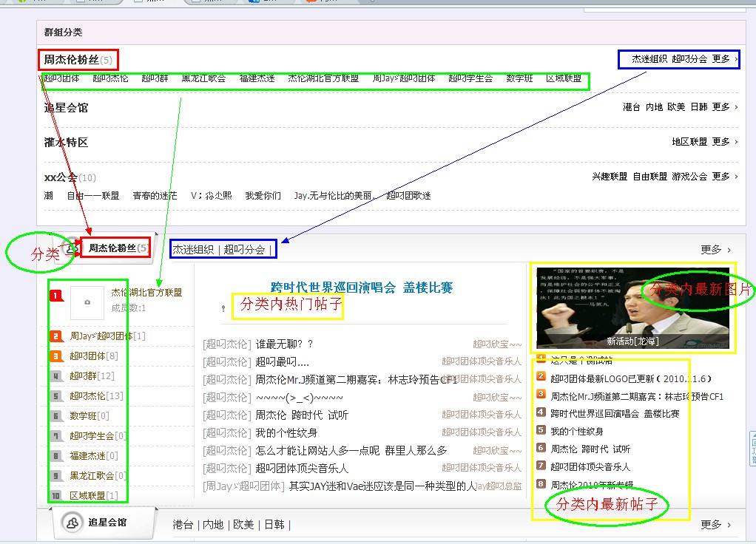Open 自由——联盟 group under xx公会
756x544 pixels.
[93, 196]
